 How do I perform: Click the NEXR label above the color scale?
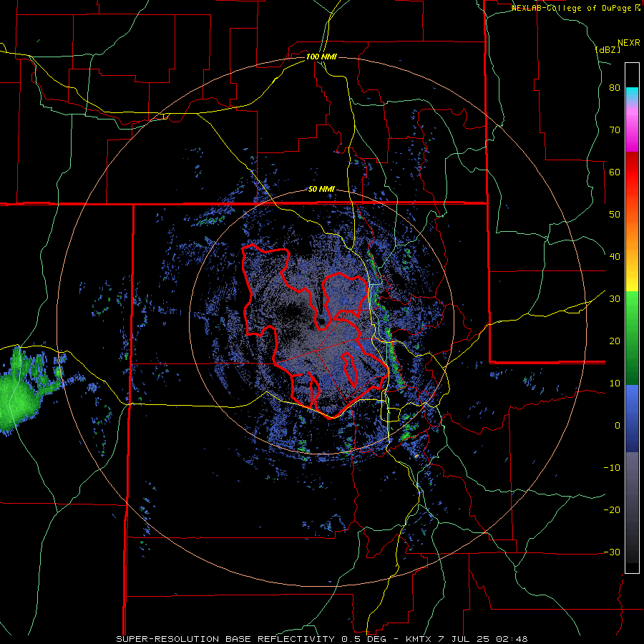[x=628, y=43]
